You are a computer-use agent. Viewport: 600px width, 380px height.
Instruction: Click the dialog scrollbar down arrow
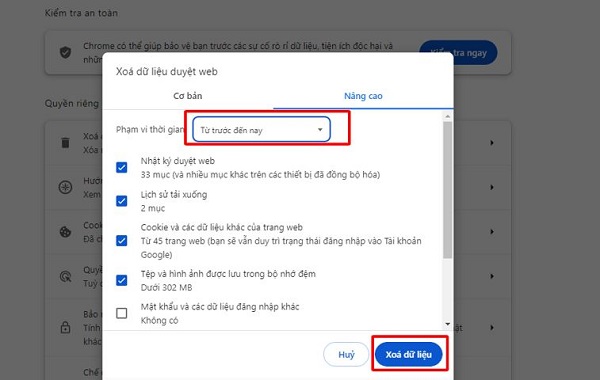click(x=448, y=324)
